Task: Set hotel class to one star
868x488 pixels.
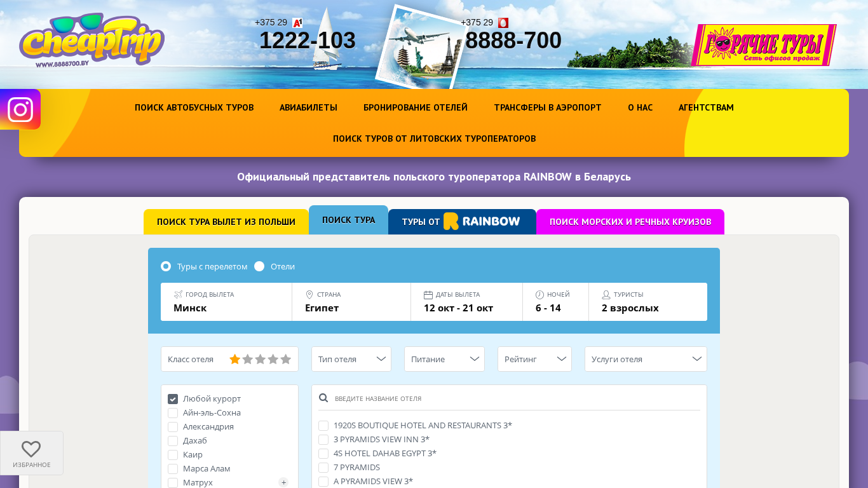Action: click(x=235, y=359)
